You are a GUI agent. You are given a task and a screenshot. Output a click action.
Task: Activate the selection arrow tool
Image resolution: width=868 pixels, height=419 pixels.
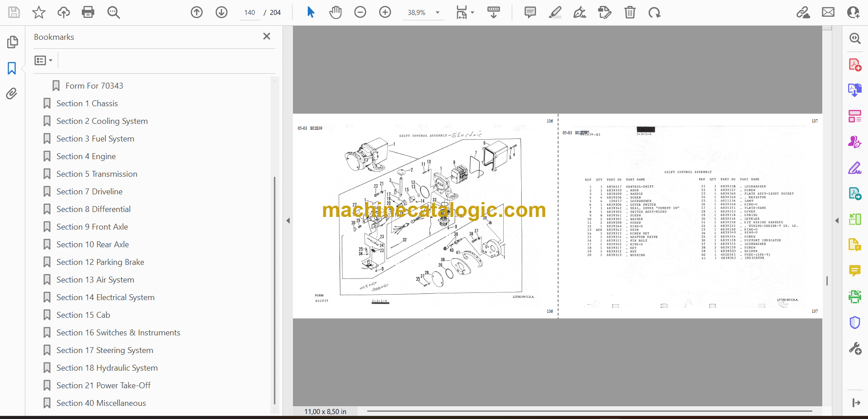coord(311,12)
